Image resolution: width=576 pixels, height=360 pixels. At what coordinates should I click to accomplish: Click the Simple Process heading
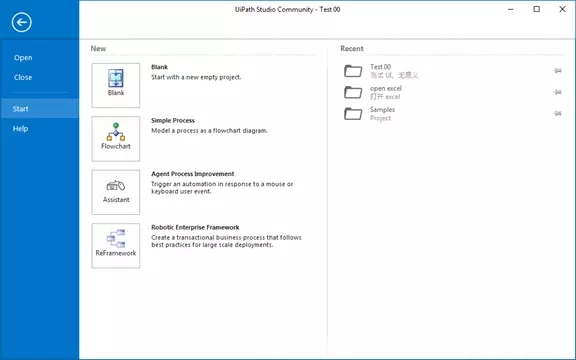pyautogui.click(x=173, y=120)
